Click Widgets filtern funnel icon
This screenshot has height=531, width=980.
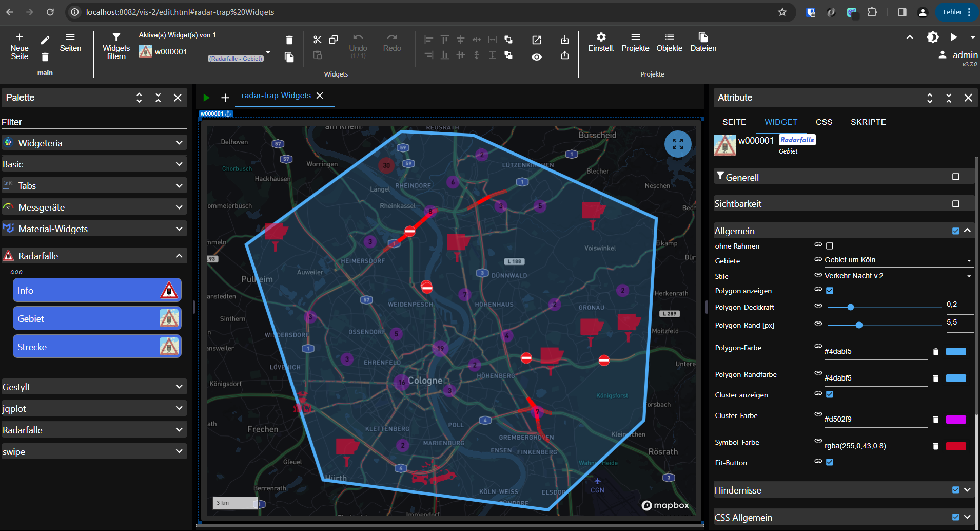click(x=116, y=37)
